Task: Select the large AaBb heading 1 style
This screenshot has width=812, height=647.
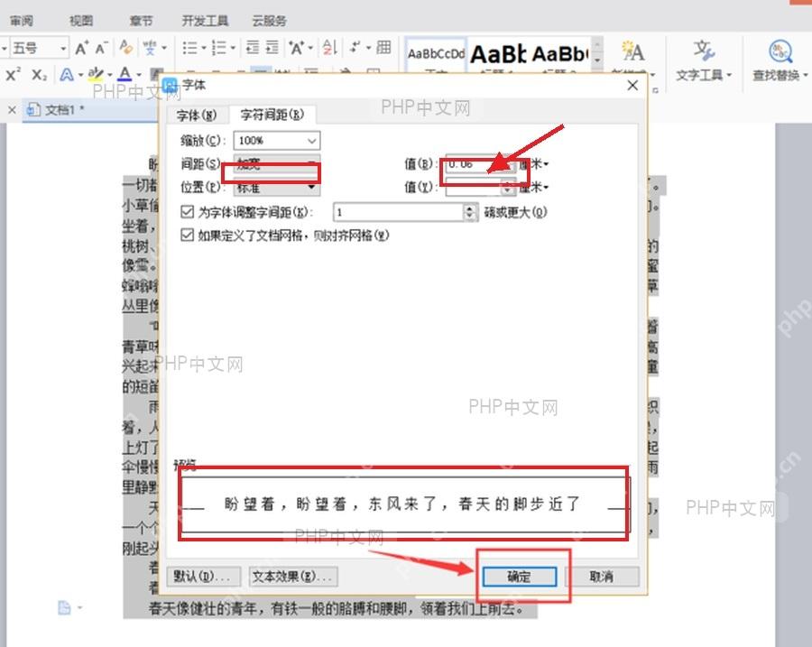Action: tap(498, 54)
